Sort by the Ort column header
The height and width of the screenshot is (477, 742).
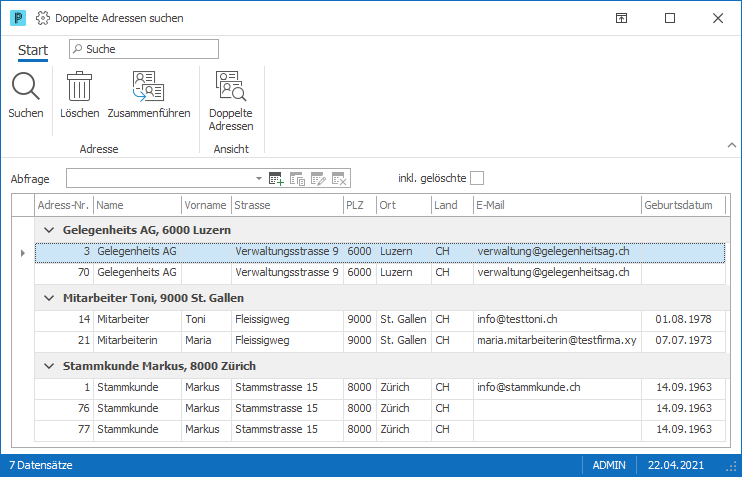coord(404,205)
